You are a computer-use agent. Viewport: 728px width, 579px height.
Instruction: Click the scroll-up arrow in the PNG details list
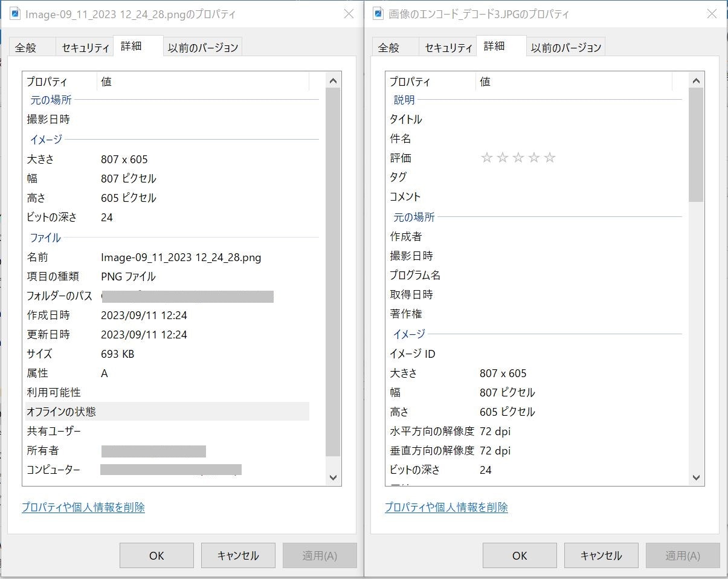(x=333, y=81)
